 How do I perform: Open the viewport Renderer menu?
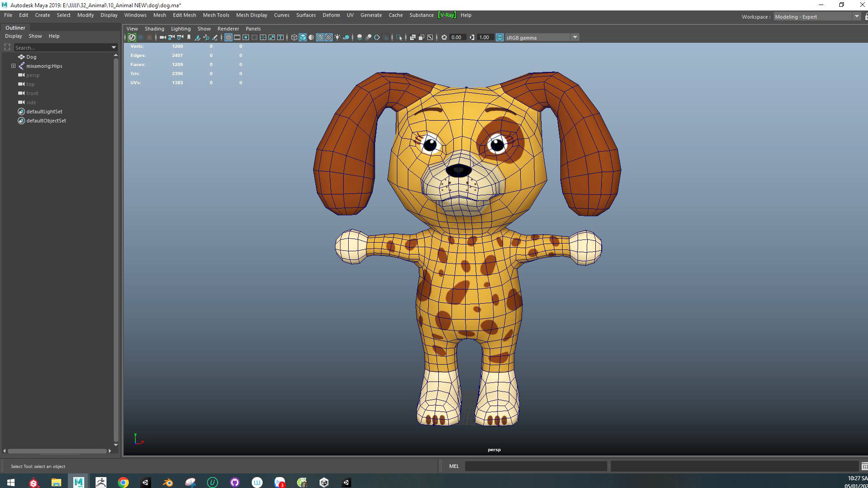(x=228, y=29)
